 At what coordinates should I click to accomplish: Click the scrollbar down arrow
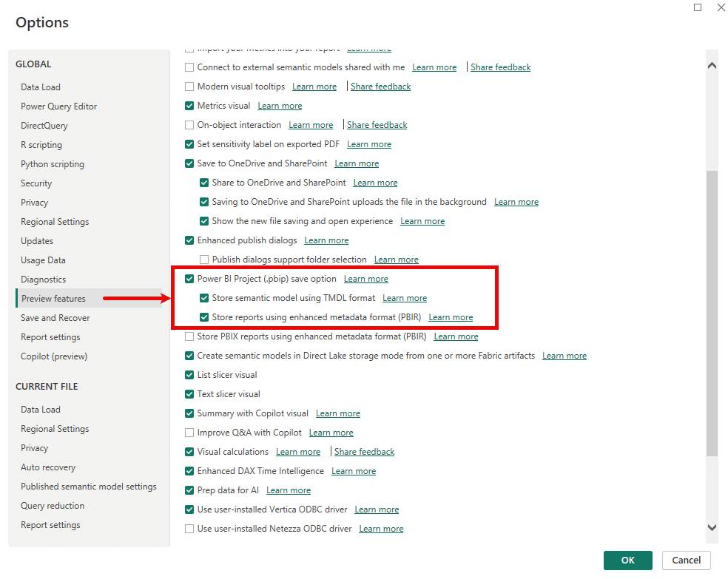712,527
